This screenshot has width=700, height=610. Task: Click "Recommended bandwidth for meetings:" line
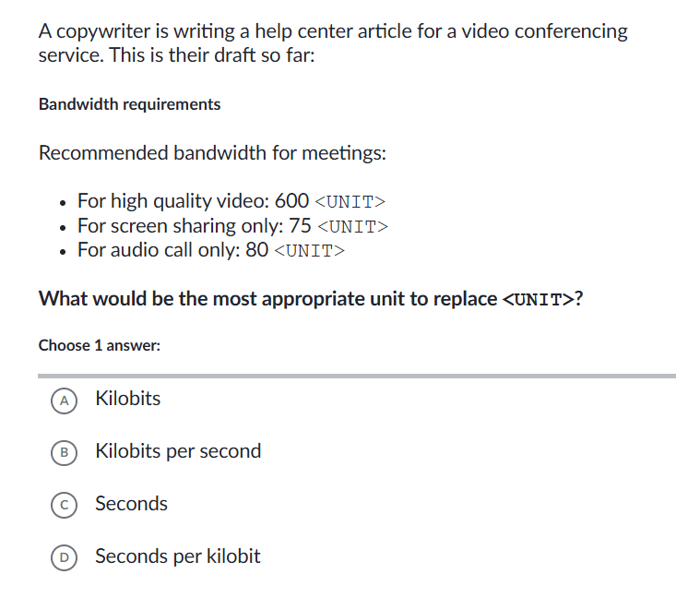click(212, 153)
